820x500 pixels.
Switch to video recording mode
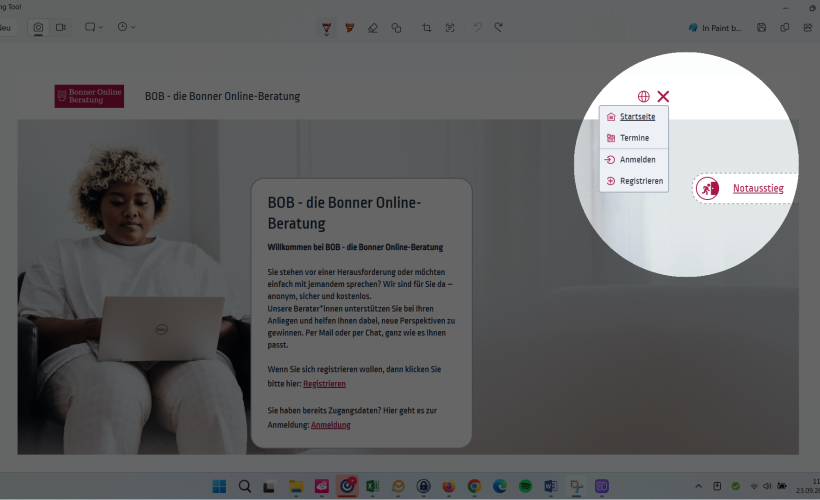60,27
